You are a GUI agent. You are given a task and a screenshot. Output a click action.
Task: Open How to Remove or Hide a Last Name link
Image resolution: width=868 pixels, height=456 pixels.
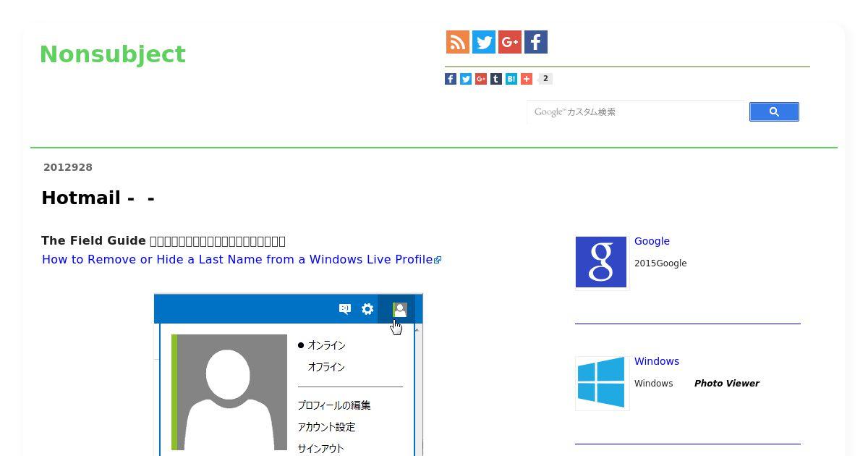(237, 259)
